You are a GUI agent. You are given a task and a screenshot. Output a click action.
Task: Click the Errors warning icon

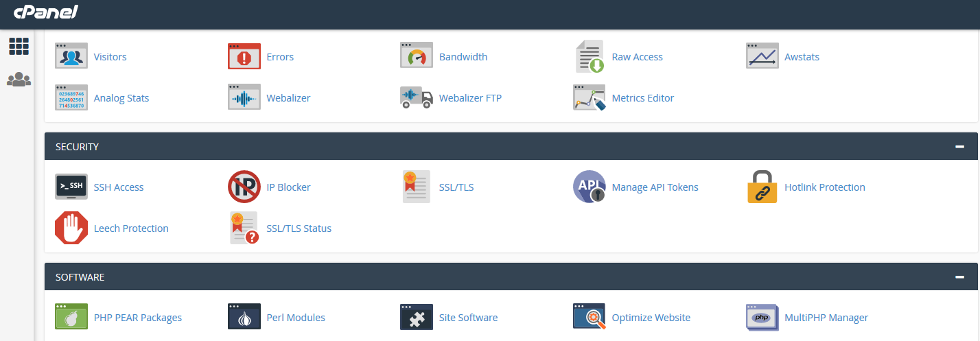pyautogui.click(x=244, y=56)
